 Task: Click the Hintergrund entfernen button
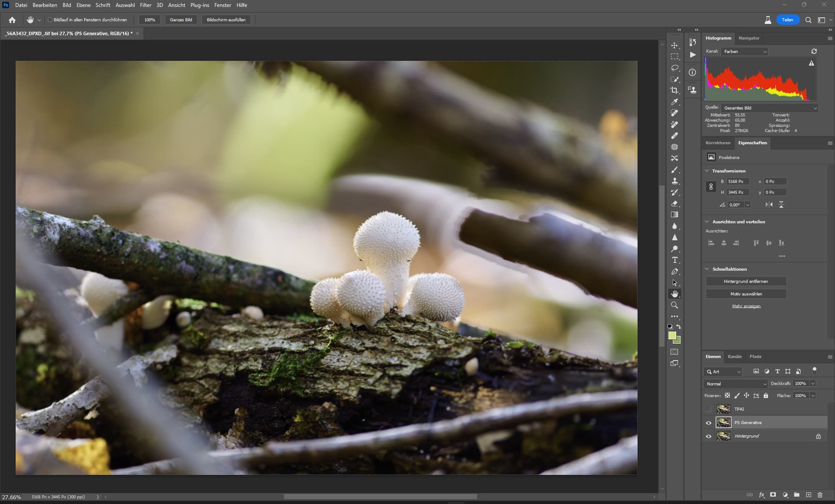(745, 282)
